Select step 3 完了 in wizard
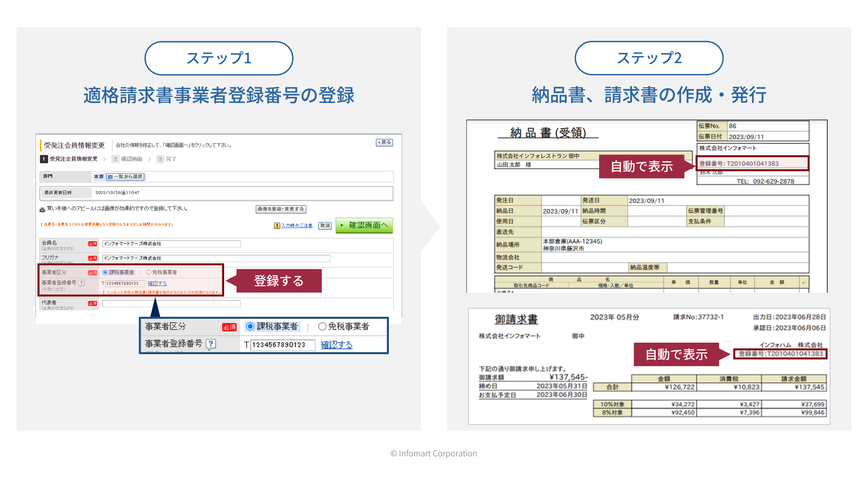Screen dimensions: 868x478 click(x=166, y=159)
